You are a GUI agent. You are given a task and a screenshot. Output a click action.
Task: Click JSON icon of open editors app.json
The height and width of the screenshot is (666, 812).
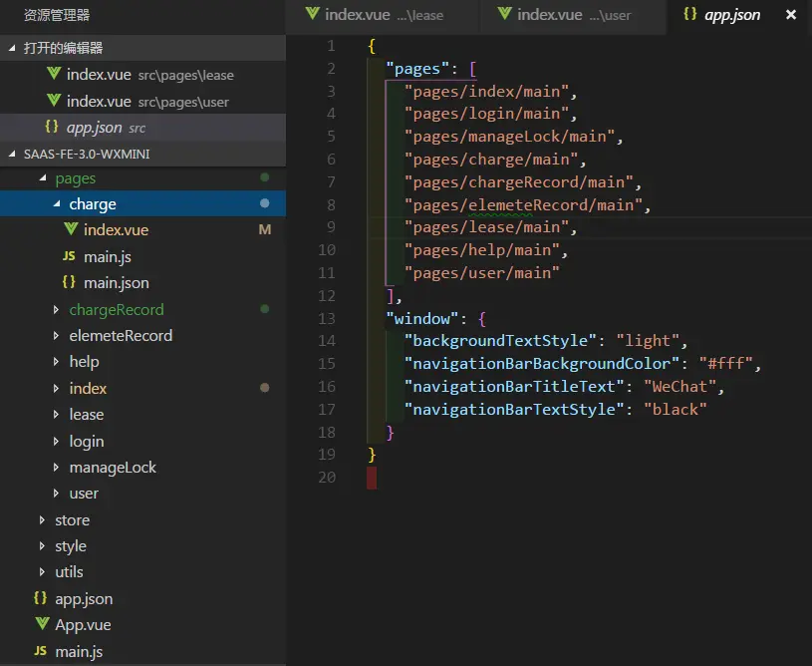52,126
